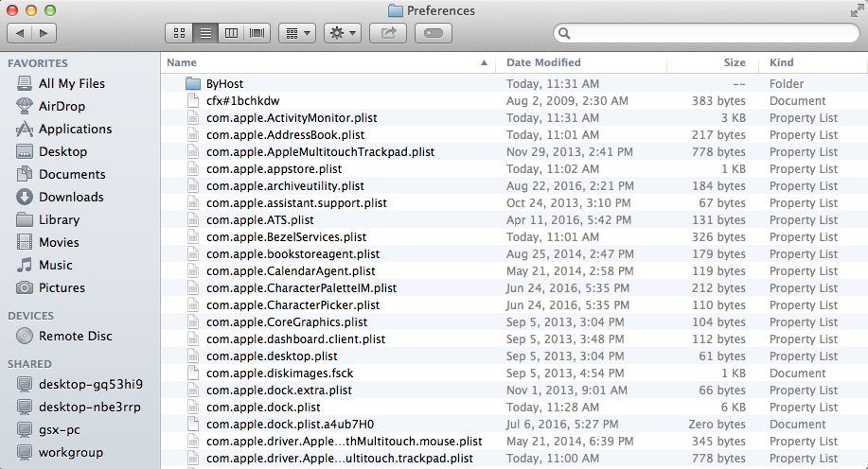Select the ultitouch.trackpad.plist file
The image size is (868, 469).
[339, 459]
